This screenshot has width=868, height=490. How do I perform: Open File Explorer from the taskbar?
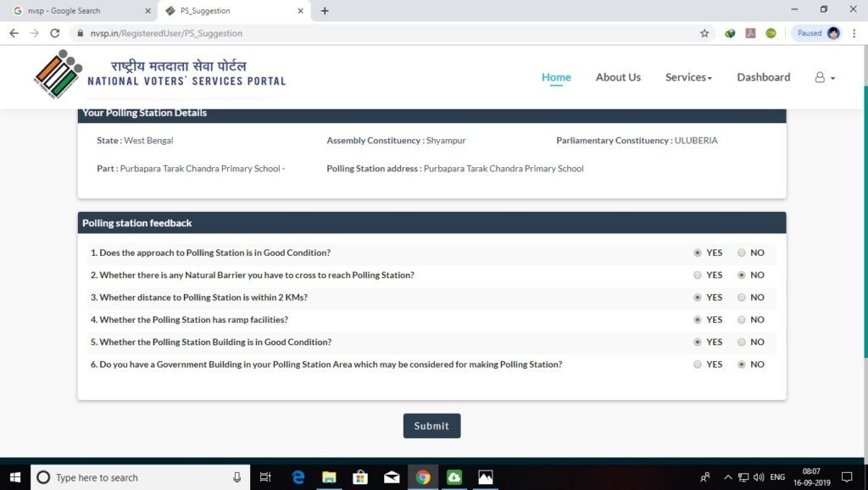click(x=330, y=477)
